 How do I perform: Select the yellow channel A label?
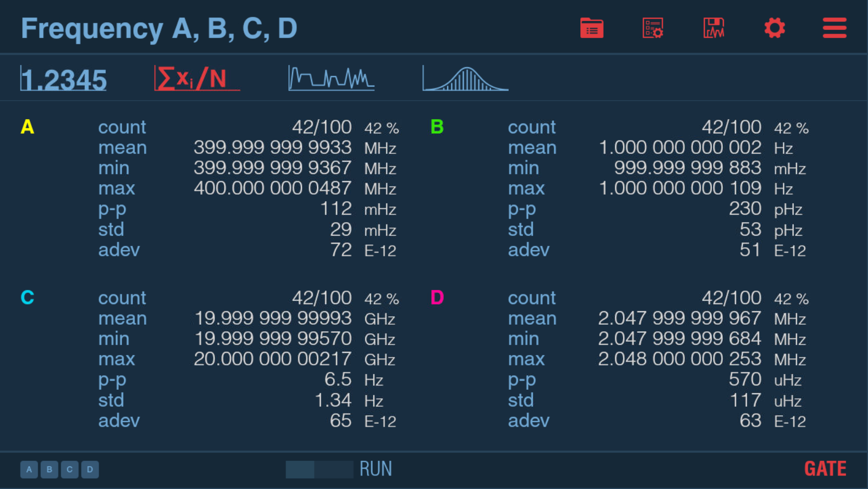(x=27, y=127)
